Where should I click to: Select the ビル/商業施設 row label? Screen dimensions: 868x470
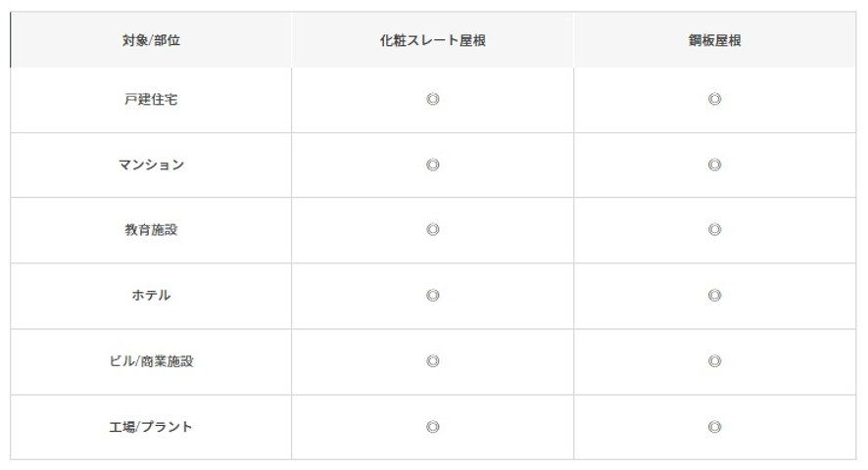[151, 361]
